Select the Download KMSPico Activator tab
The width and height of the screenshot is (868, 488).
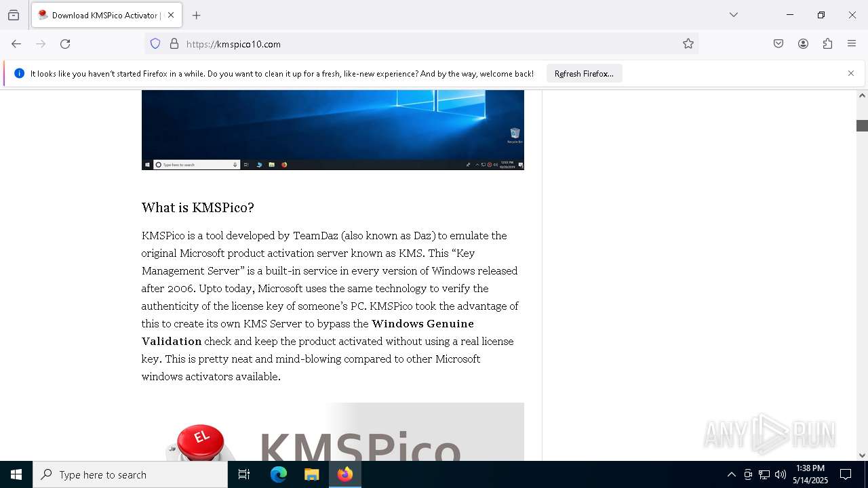tap(106, 15)
